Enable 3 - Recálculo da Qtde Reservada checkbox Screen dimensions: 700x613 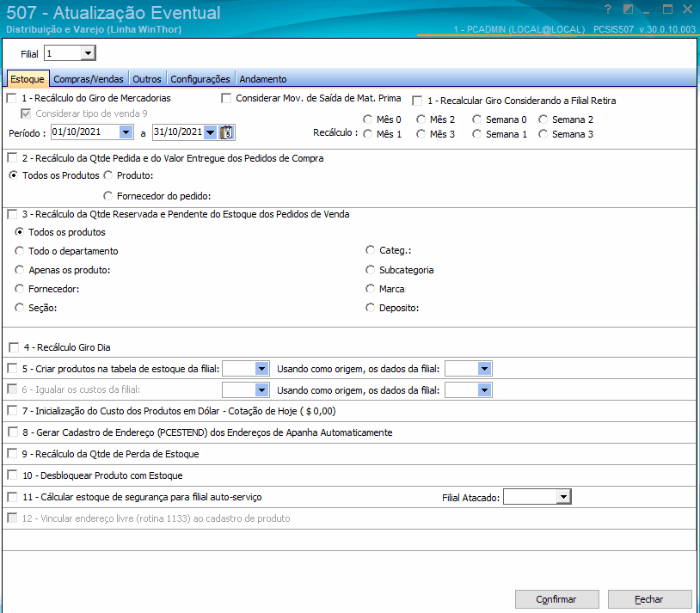click(13, 214)
